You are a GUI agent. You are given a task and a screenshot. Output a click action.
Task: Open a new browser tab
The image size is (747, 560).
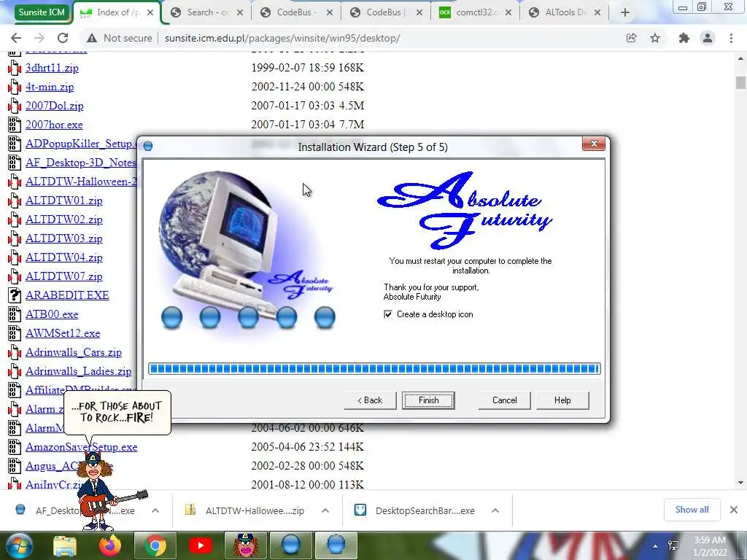pos(625,12)
